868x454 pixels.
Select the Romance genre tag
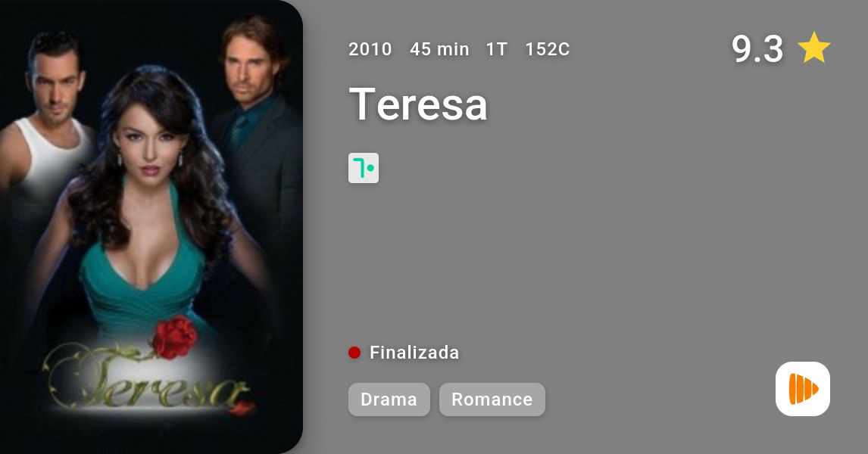pos(492,400)
